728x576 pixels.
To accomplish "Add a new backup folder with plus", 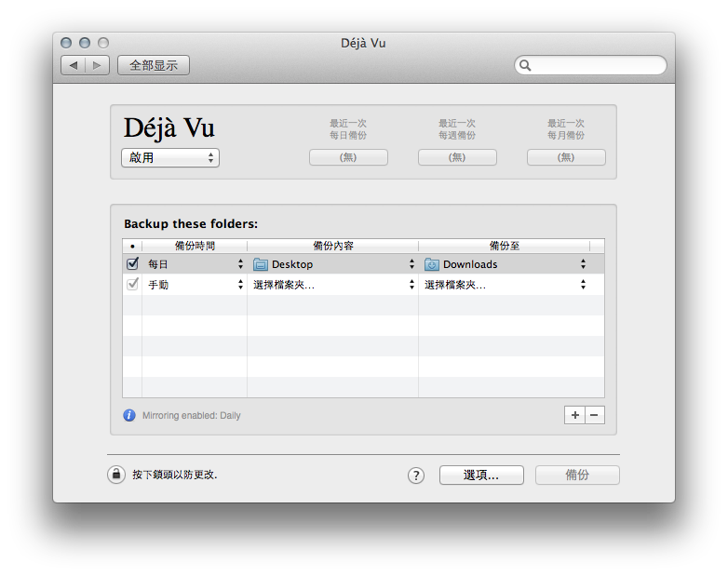I will point(574,415).
